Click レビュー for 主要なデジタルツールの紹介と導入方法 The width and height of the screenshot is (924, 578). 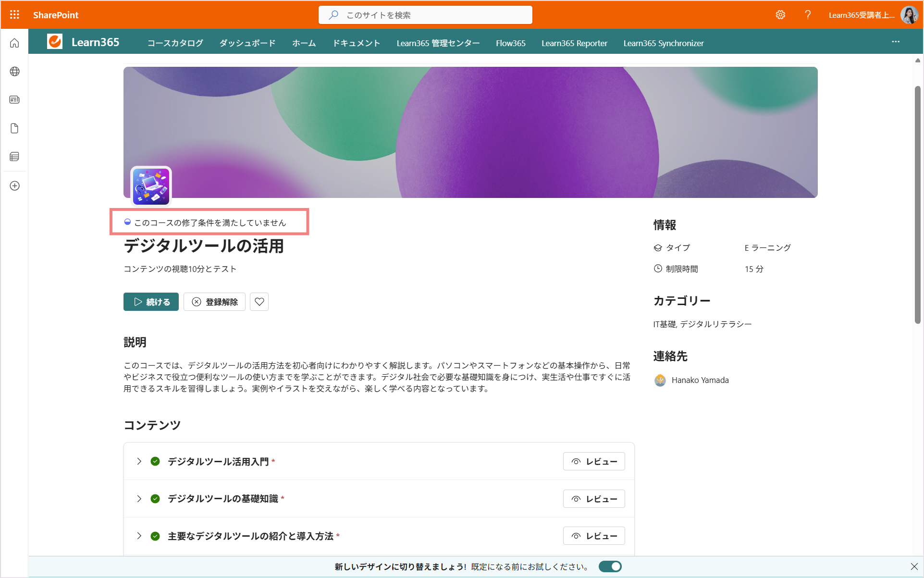594,536
